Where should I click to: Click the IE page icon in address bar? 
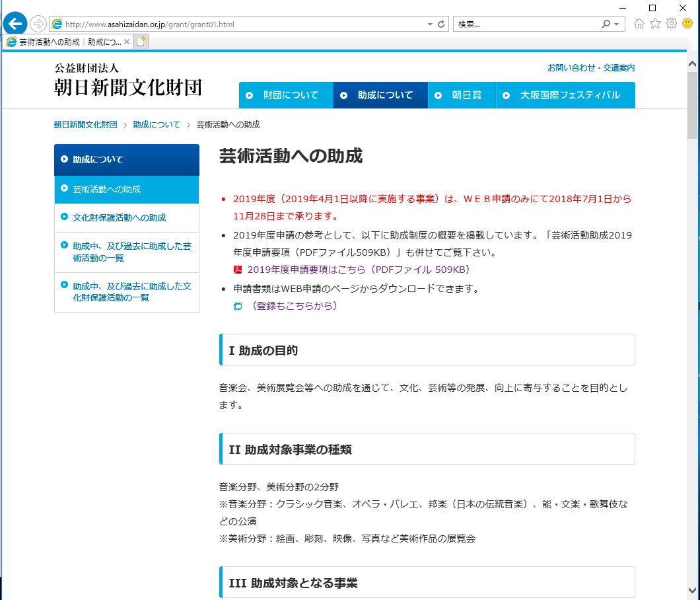(57, 24)
